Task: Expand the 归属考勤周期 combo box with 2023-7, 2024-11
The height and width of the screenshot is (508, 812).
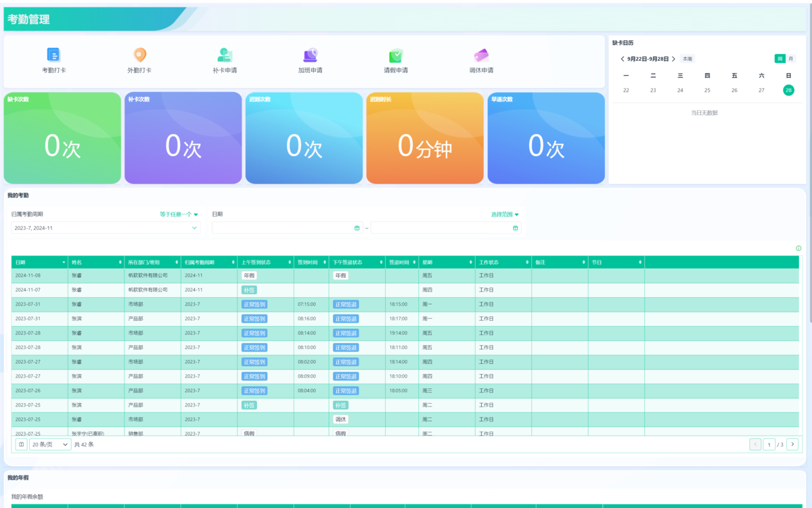Action: click(x=106, y=228)
